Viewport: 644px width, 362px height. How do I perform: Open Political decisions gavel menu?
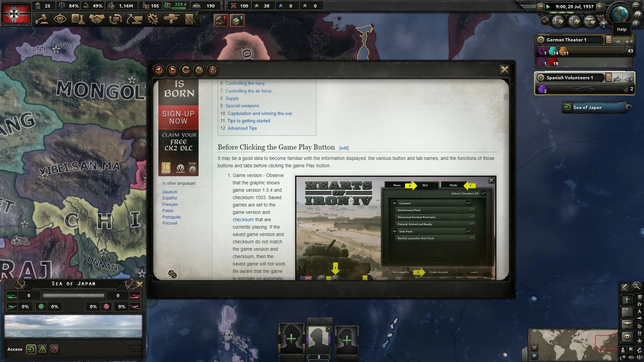(42, 19)
